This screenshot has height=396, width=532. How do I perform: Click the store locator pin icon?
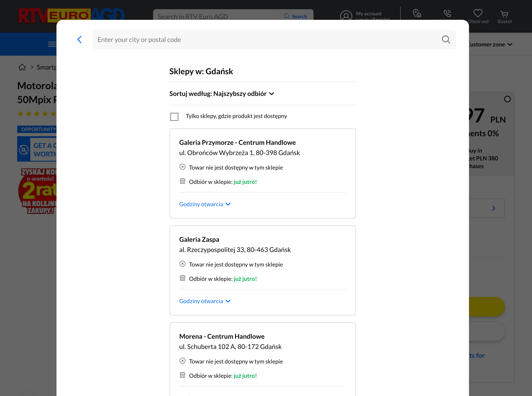[x=417, y=13]
